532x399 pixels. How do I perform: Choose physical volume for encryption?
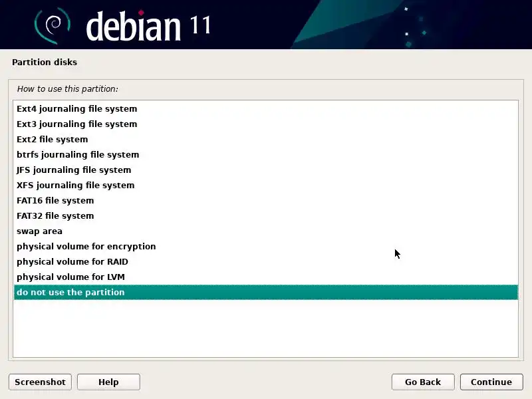click(x=265, y=246)
